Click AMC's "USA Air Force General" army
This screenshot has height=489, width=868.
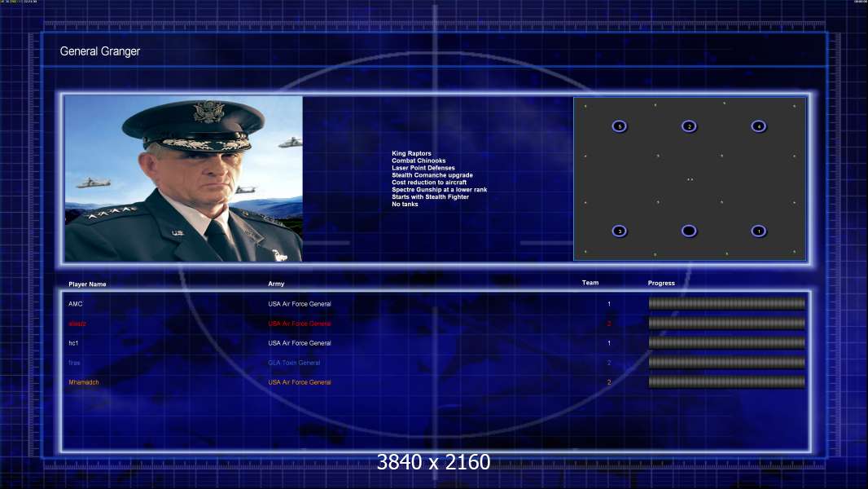[300, 304]
